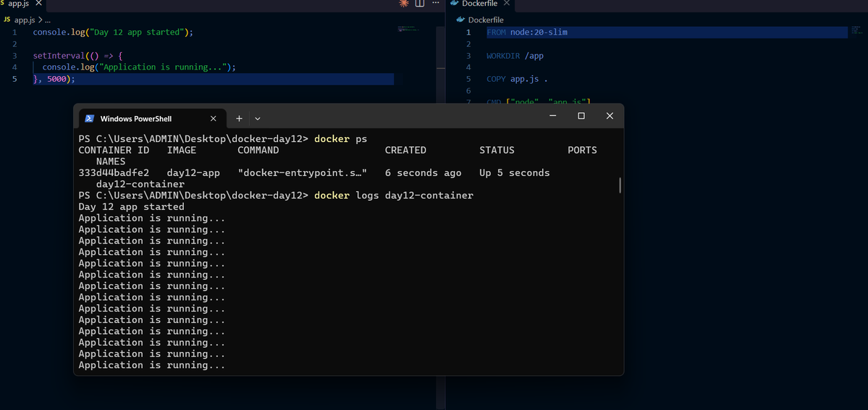Click the PowerShell icon on the terminal tab

[x=89, y=119]
